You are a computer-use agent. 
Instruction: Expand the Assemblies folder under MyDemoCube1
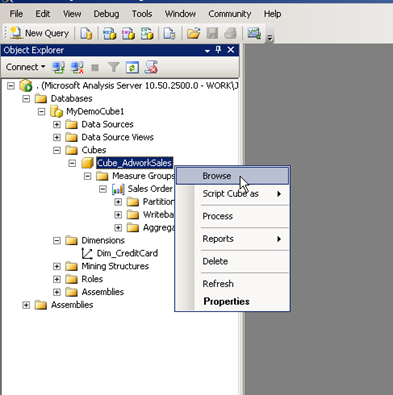click(x=57, y=292)
